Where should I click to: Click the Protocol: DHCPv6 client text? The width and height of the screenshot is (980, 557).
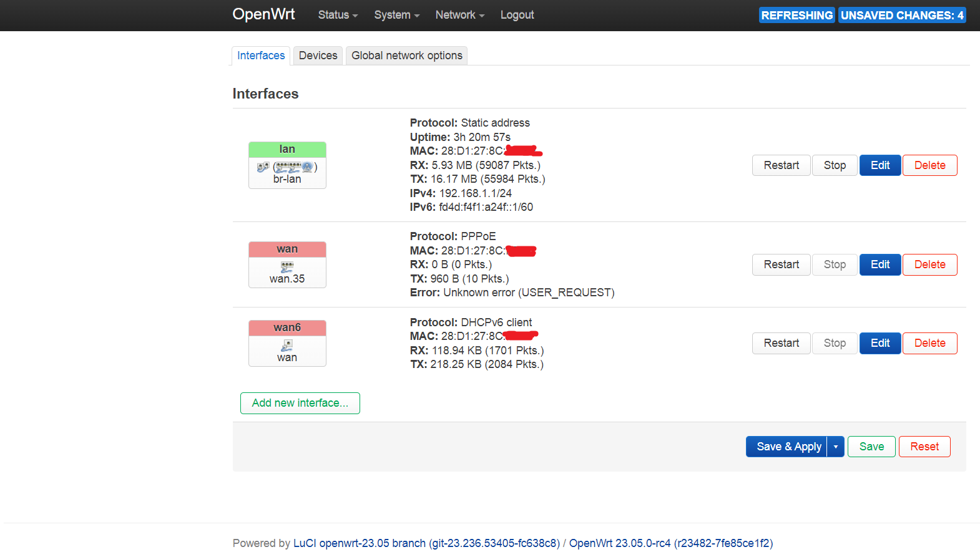[x=471, y=322]
